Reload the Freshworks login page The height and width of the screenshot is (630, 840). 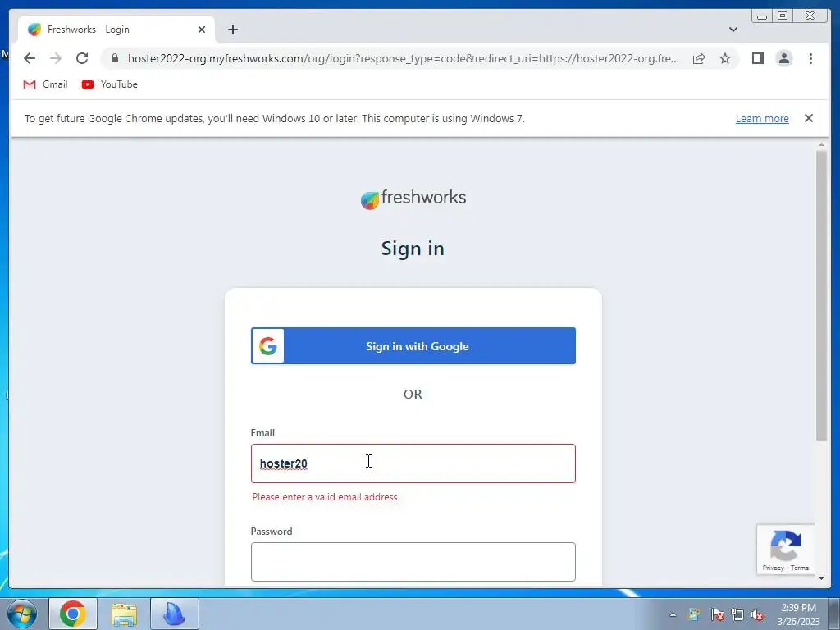82,58
